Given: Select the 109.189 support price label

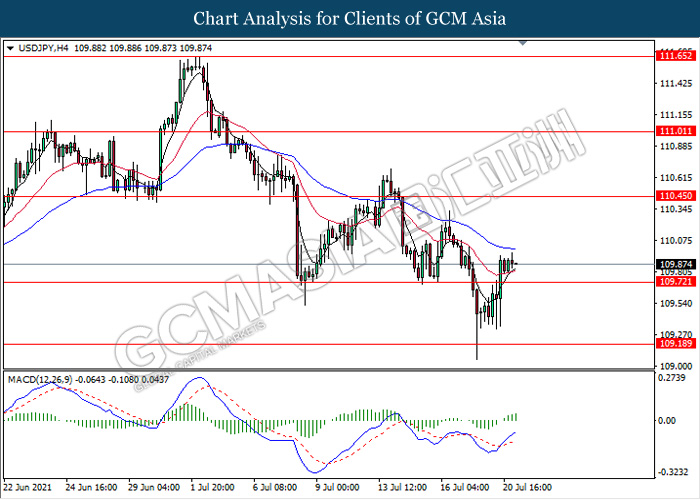Looking at the screenshot, I should coord(676,344).
